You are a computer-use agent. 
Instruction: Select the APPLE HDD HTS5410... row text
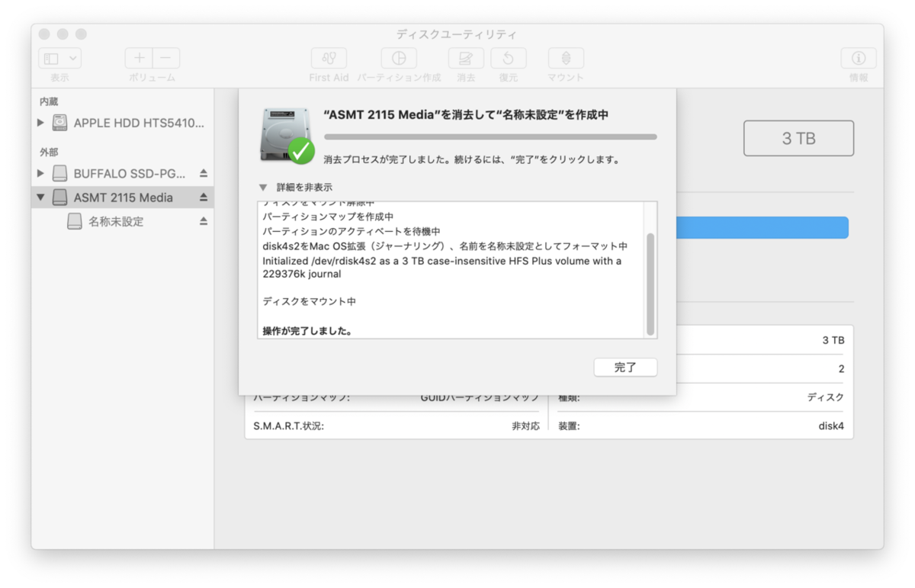point(139,122)
